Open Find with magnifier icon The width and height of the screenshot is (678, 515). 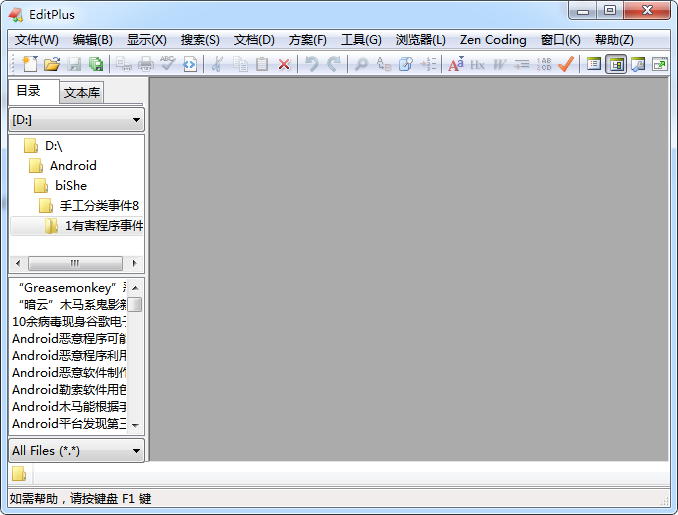point(361,64)
